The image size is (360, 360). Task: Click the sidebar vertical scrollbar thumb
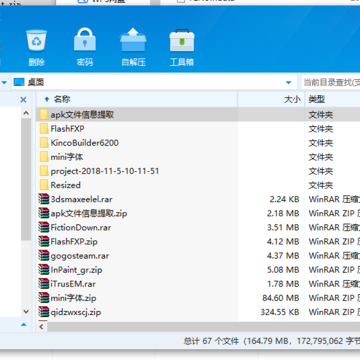point(26,179)
